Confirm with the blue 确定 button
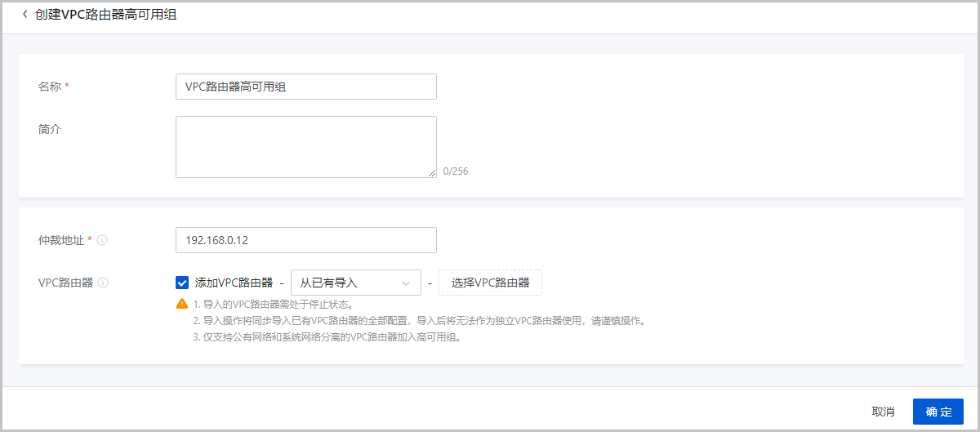 pos(938,412)
